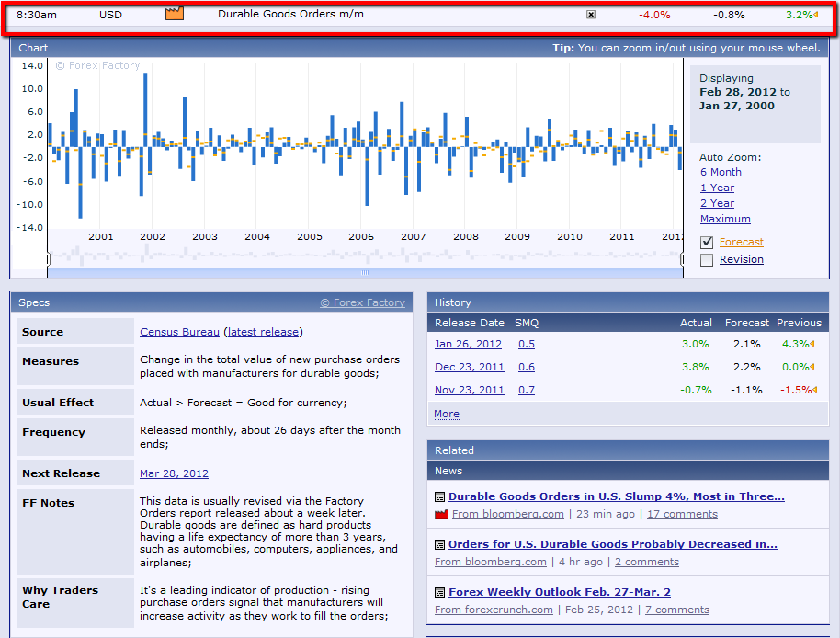
Task: Open the 7 comments link
Action: pos(677,610)
